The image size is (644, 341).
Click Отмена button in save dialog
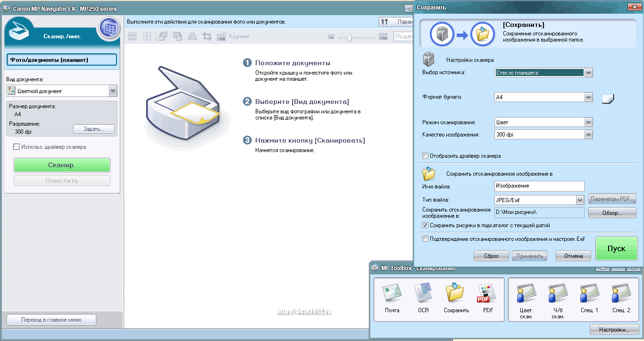[x=573, y=256]
